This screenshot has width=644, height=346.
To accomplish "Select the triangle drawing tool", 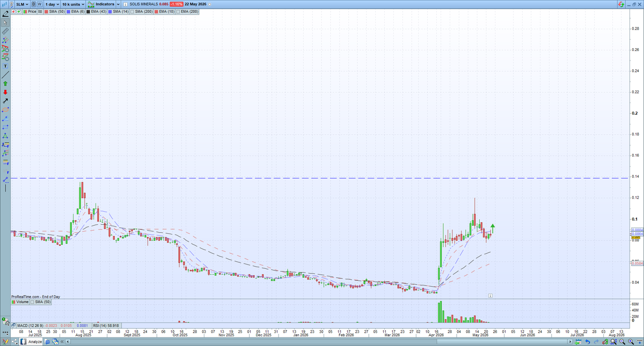I will [x=5, y=135].
